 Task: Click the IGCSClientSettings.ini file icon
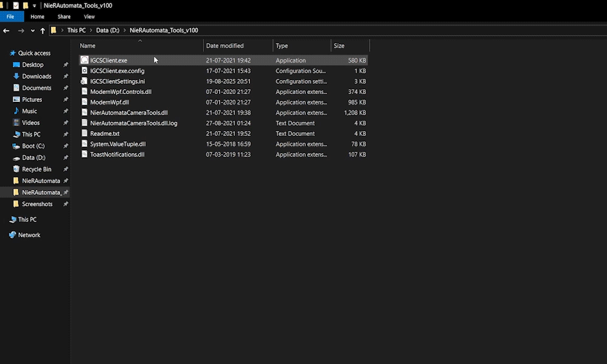(84, 81)
